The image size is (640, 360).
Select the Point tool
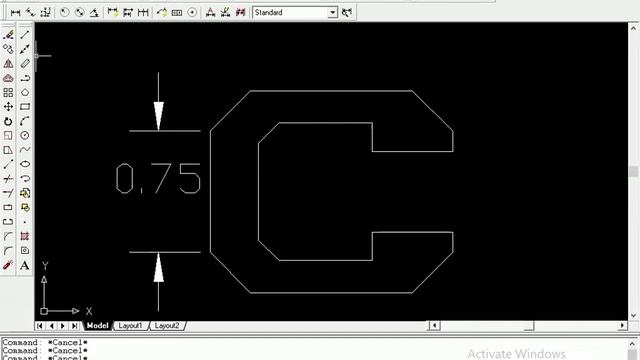tap(25, 222)
